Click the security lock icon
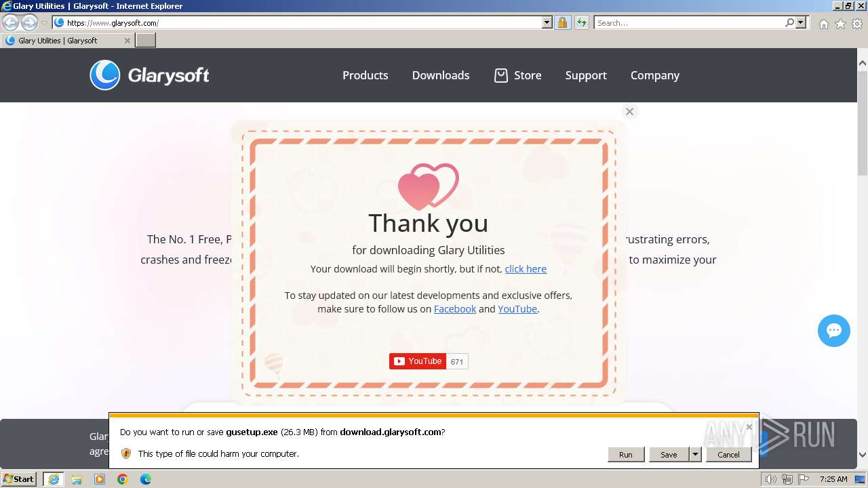The height and width of the screenshot is (488, 868). coord(562,22)
